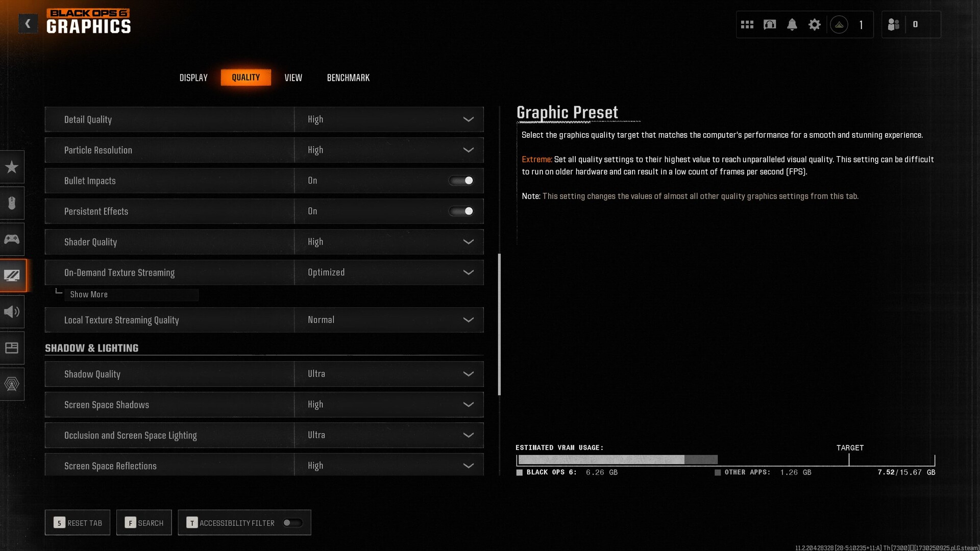Expand the Shadow Quality dropdown
This screenshot has width=980, height=551.
(388, 374)
